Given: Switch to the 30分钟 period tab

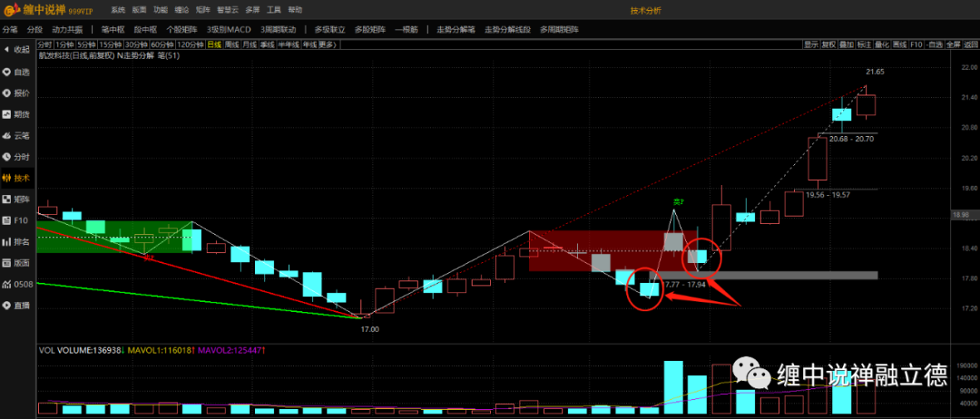Looking at the screenshot, I should [136, 44].
